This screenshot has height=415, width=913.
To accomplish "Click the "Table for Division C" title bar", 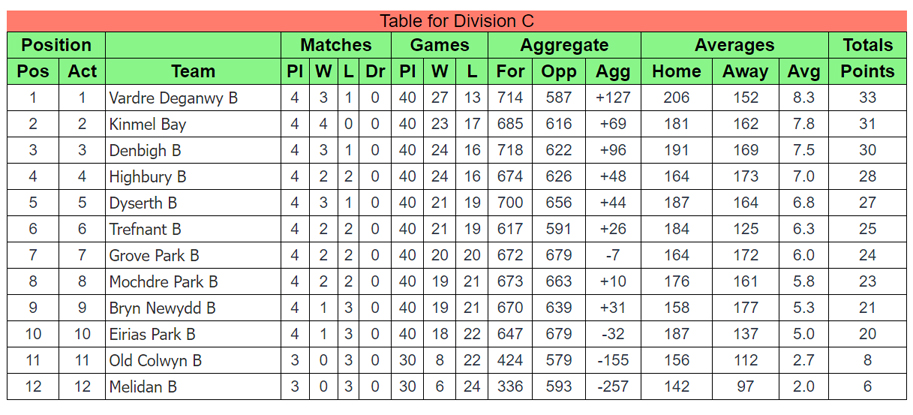I will pyautogui.click(x=457, y=20).
